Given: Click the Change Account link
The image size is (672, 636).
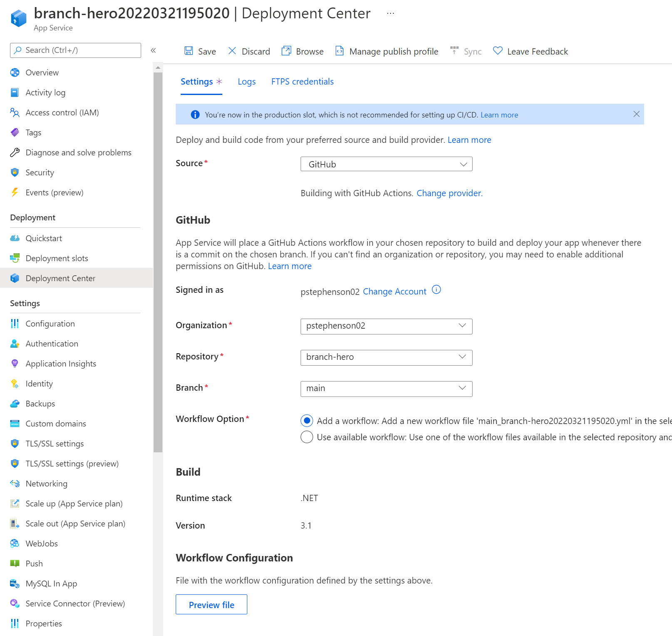Looking at the screenshot, I should pyautogui.click(x=395, y=292).
